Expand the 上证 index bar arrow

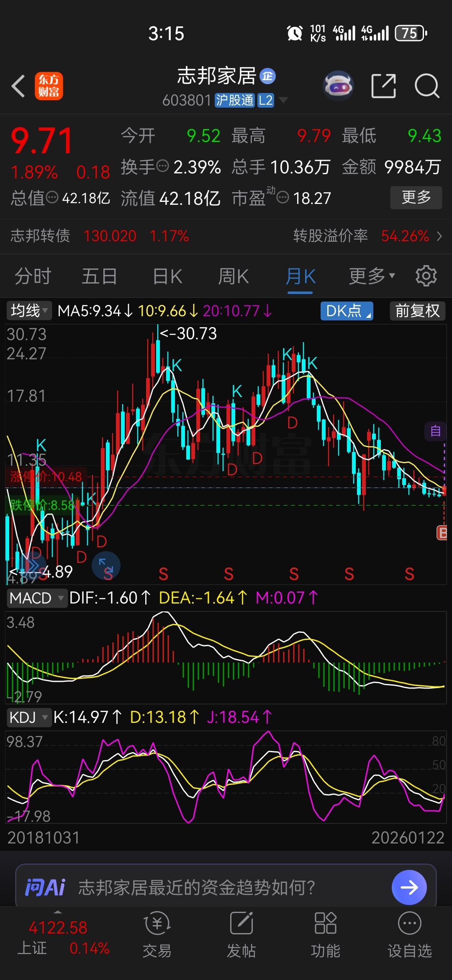coord(58,912)
